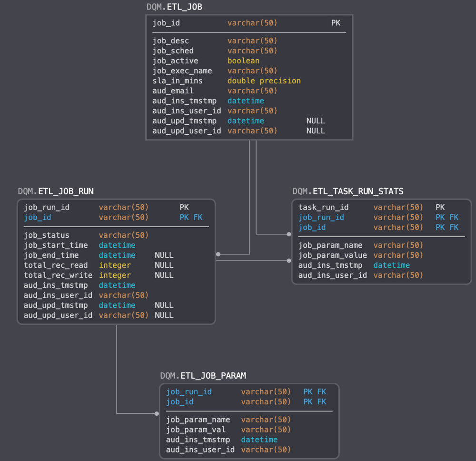Image resolution: width=476 pixels, height=461 pixels.
Task: Select the DQM.ETL_JOB_RUN table title
Action: [x=56, y=191]
